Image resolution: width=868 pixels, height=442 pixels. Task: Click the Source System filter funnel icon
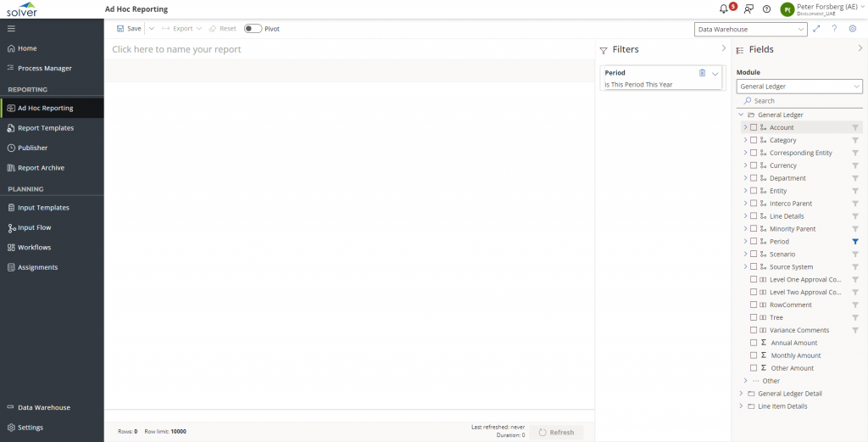click(x=855, y=267)
